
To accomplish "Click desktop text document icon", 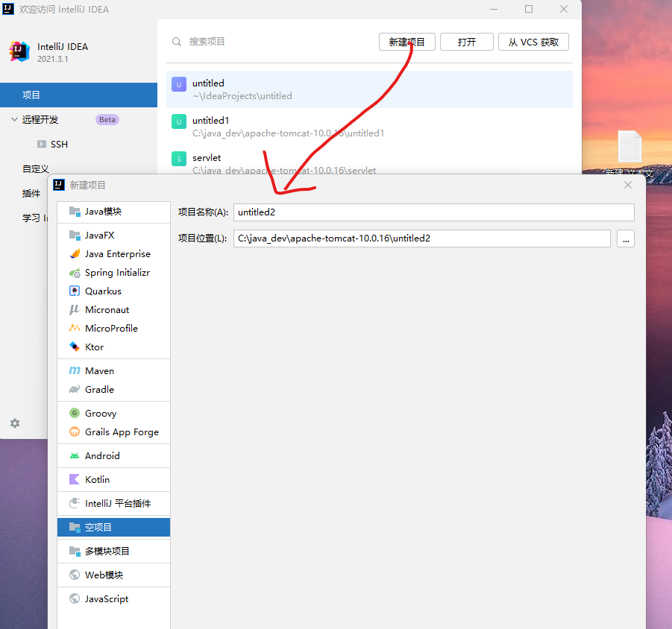I will click(x=629, y=147).
